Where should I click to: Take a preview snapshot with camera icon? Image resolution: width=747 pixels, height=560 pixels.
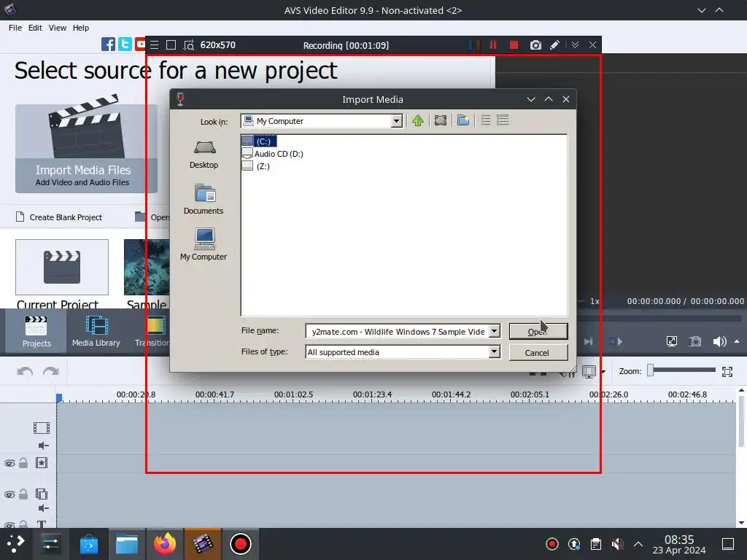point(695,341)
